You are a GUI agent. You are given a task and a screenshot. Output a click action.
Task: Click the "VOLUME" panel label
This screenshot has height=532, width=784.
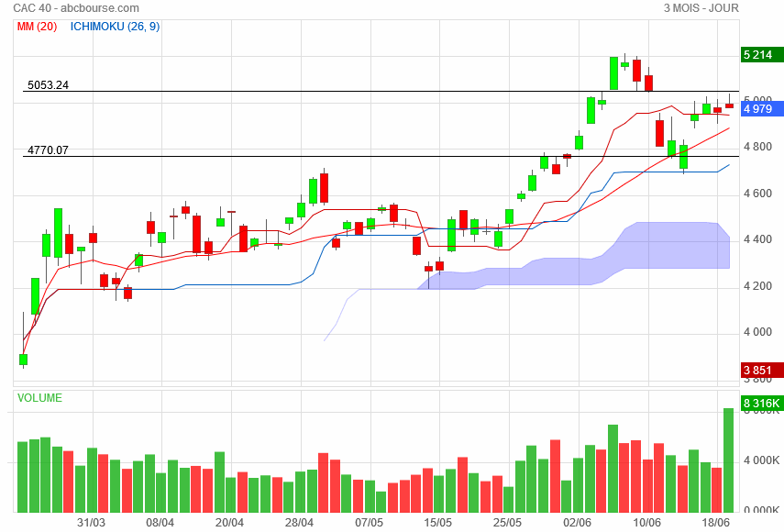pyautogui.click(x=40, y=398)
